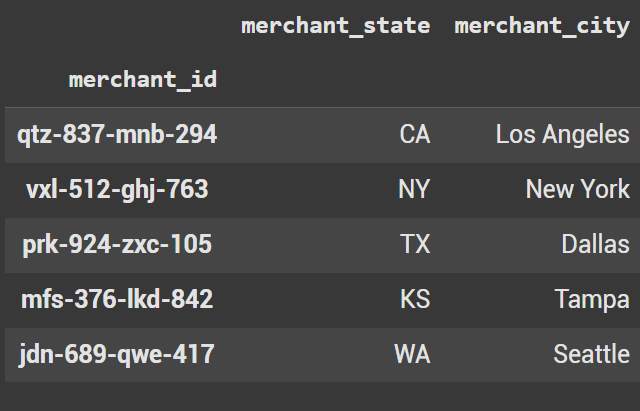Screen dimensions: 640x411
Task: Click the Seattle city cell
Action: pyautogui.click(x=591, y=354)
